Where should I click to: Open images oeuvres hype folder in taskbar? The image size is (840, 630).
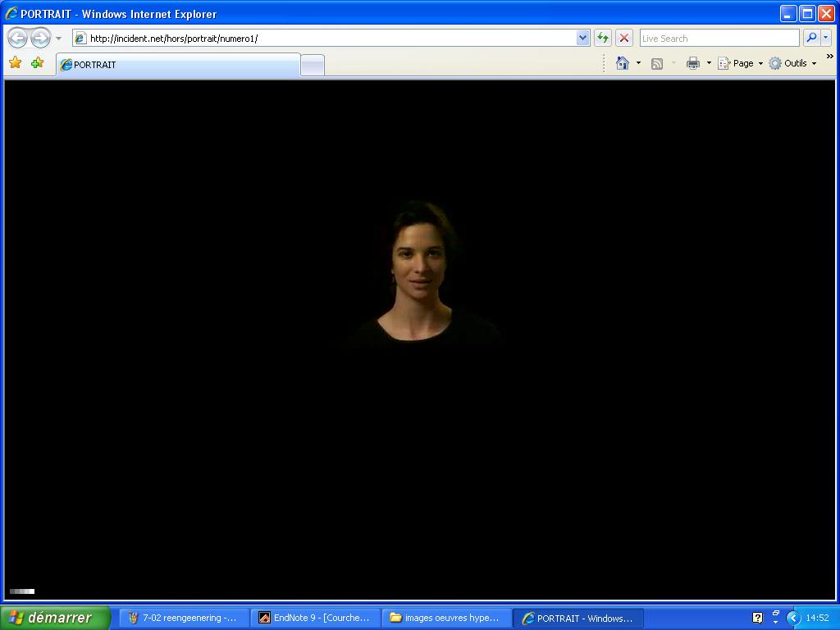[x=447, y=618]
